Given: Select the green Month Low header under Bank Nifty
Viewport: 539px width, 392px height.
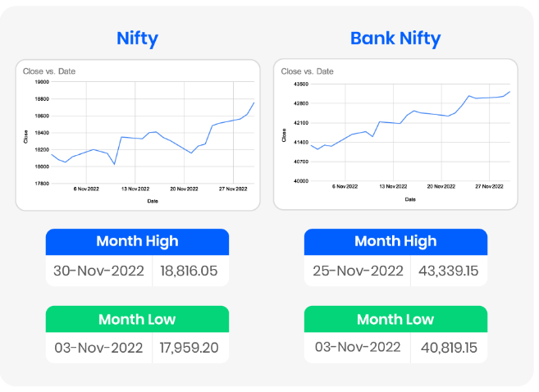Looking at the screenshot, I should click(395, 319).
